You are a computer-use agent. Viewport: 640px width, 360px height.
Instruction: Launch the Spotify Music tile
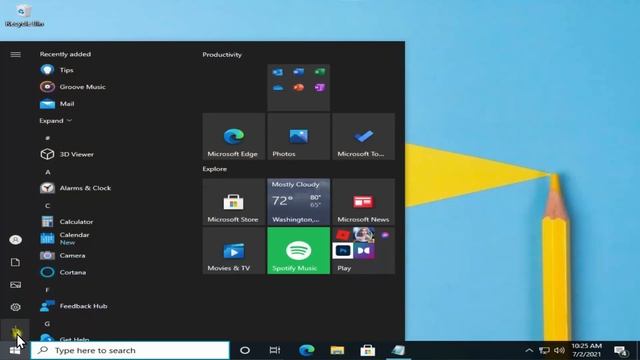(x=298, y=251)
